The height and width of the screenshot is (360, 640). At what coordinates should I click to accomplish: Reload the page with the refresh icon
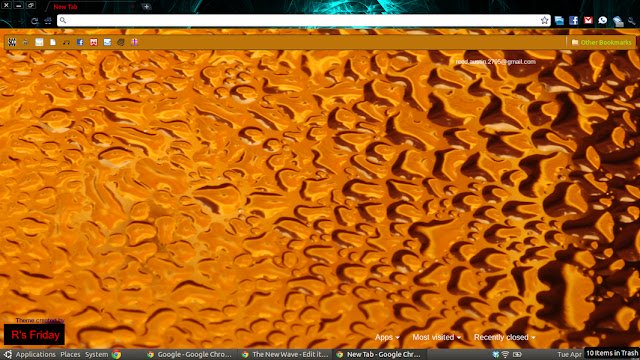pos(35,21)
